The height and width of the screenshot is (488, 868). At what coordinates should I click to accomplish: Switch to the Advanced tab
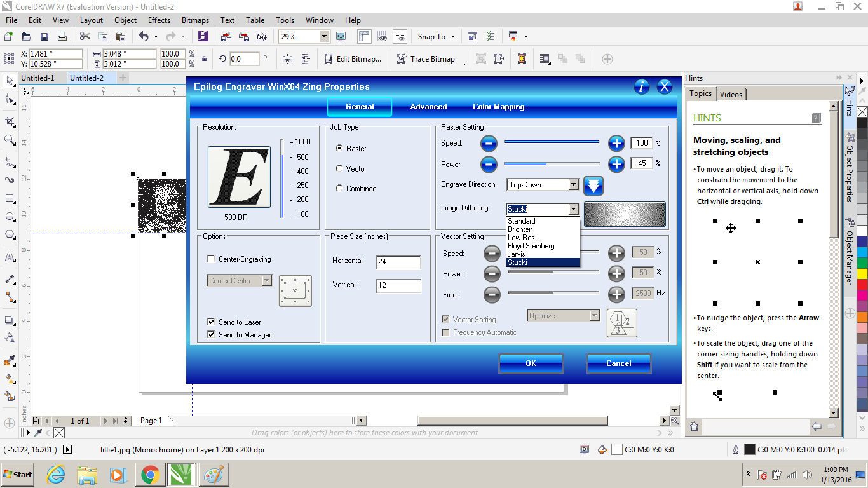coord(428,107)
